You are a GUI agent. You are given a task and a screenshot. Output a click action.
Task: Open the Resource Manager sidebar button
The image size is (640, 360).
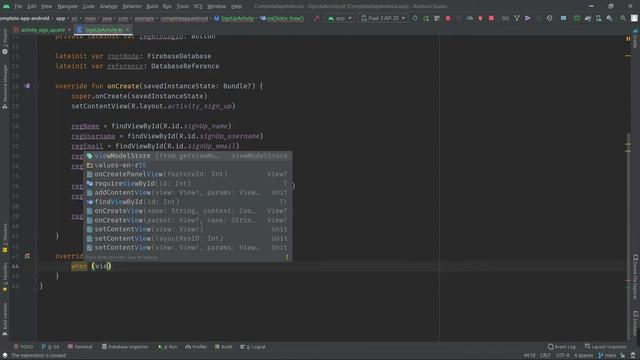point(5,86)
